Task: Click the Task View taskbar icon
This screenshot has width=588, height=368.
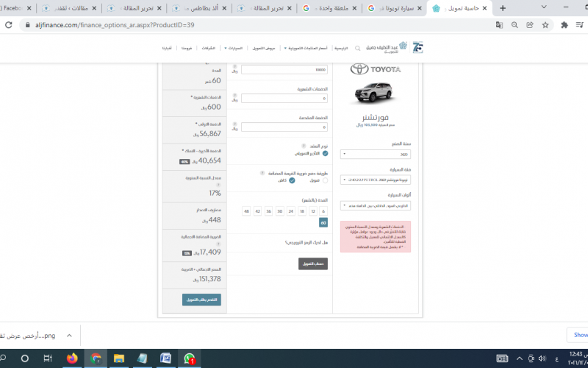Action: coord(48,358)
